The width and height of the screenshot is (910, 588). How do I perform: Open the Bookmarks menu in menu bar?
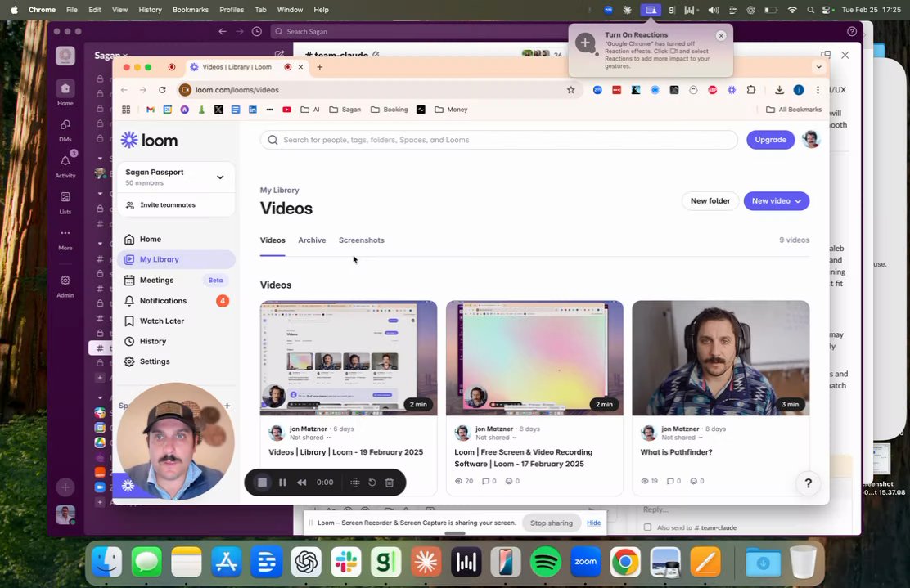coord(191,10)
